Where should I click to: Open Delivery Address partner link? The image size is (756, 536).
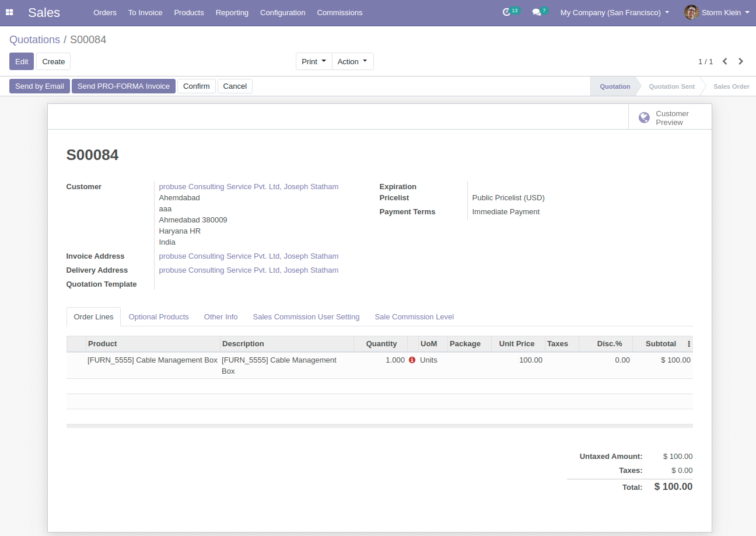(x=249, y=270)
